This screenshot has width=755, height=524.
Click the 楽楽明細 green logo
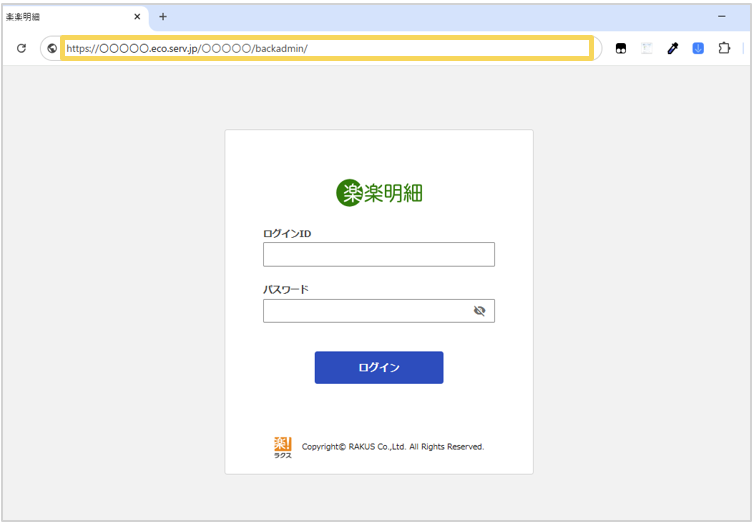[x=379, y=193]
